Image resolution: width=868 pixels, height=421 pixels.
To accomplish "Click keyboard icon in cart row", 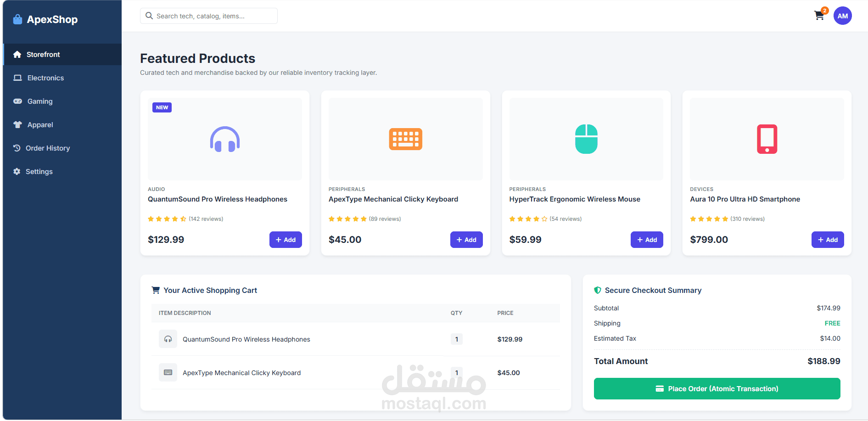I will point(168,372).
